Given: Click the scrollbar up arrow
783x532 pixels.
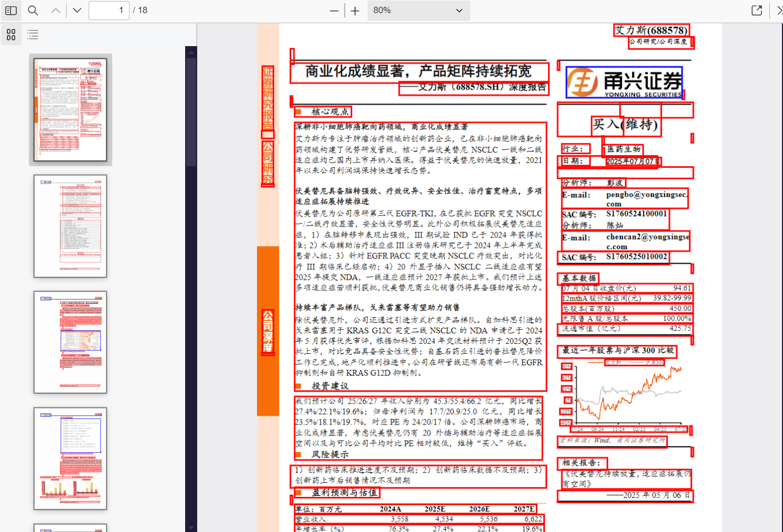Looking at the screenshot, I should point(190,52).
